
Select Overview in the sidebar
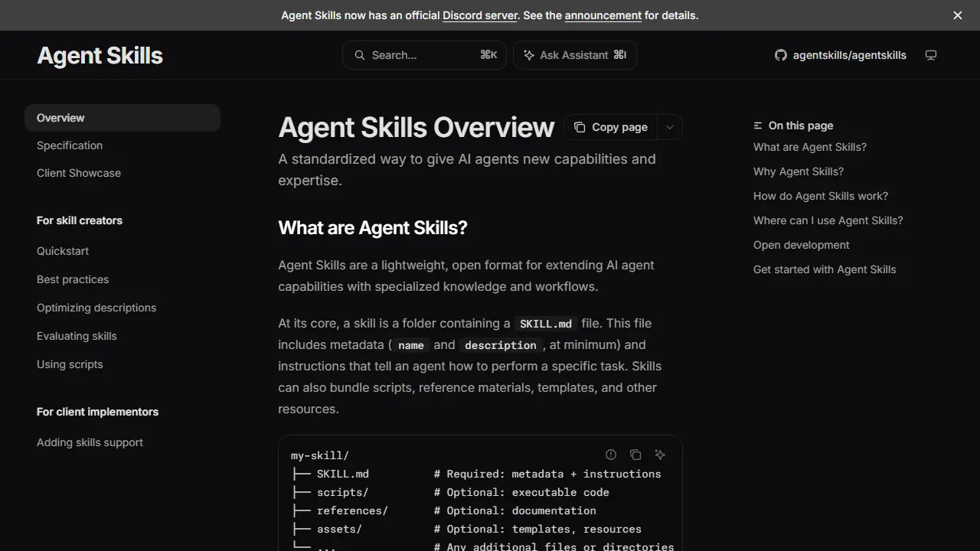click(x=122, y=118)
